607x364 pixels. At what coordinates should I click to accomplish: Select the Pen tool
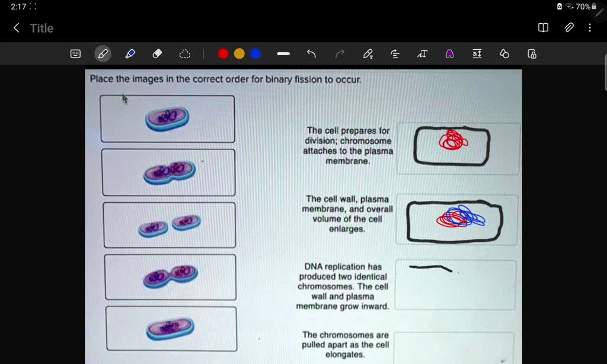[103, 53]
